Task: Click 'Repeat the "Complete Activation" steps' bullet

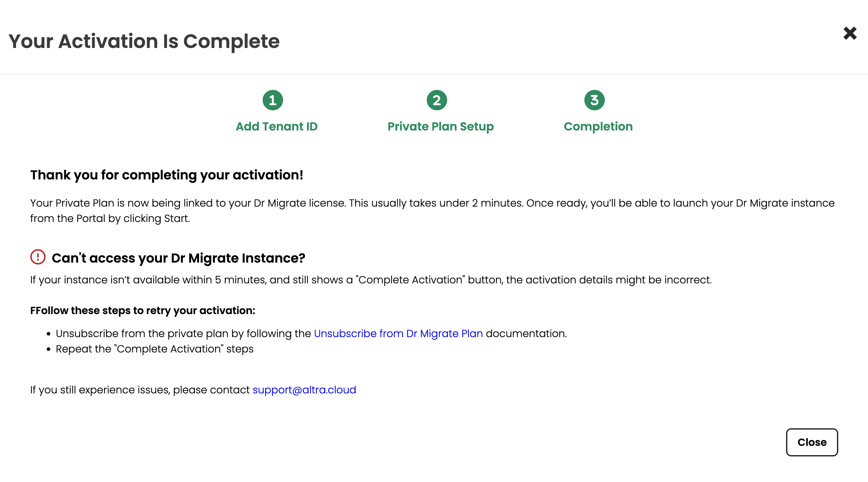Action: click(x=154, y=349)
